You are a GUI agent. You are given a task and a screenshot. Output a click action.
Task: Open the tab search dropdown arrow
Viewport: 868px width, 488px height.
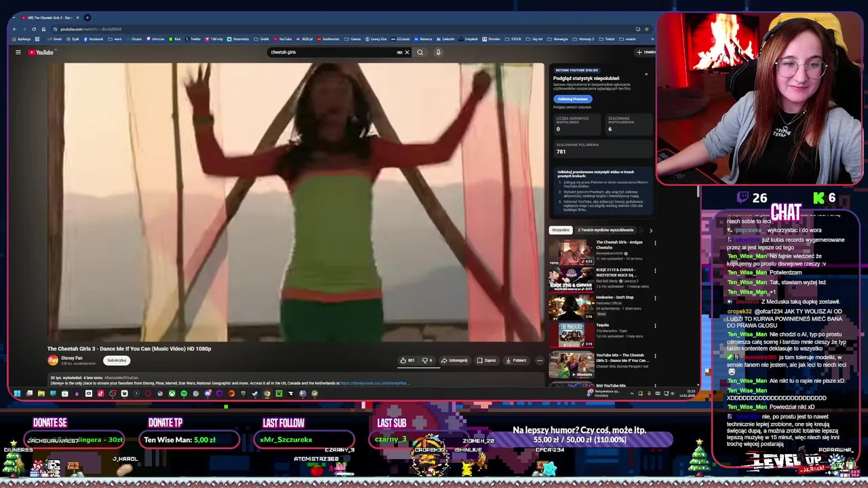click(x=14, y=18)
